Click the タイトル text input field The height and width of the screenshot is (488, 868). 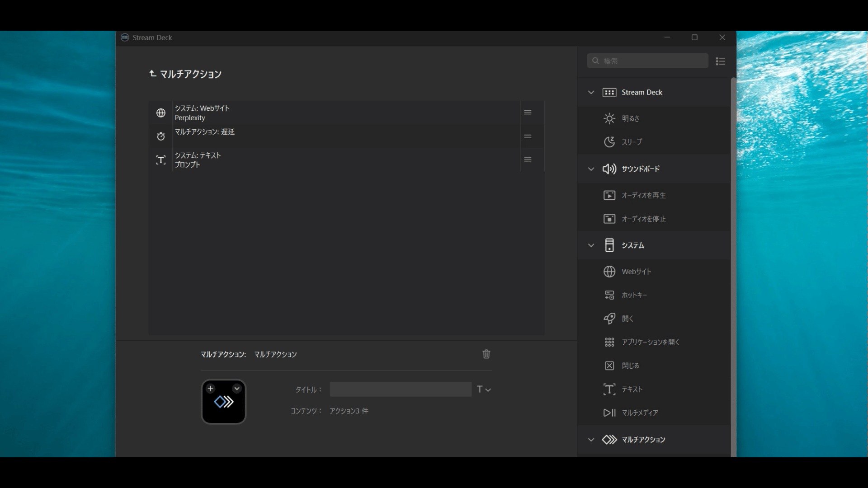click(400, 389)
